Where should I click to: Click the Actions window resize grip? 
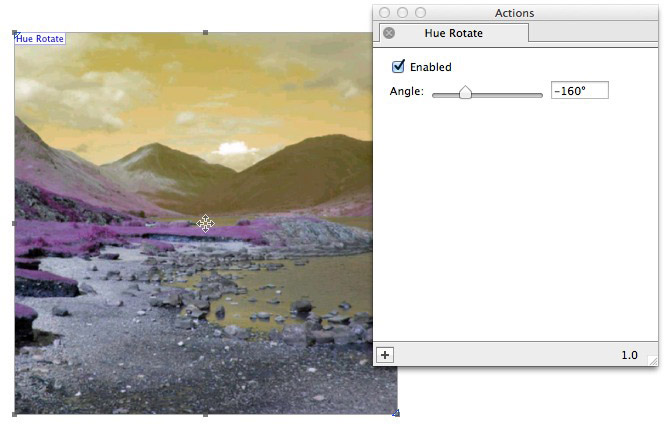tap(653, 360)
